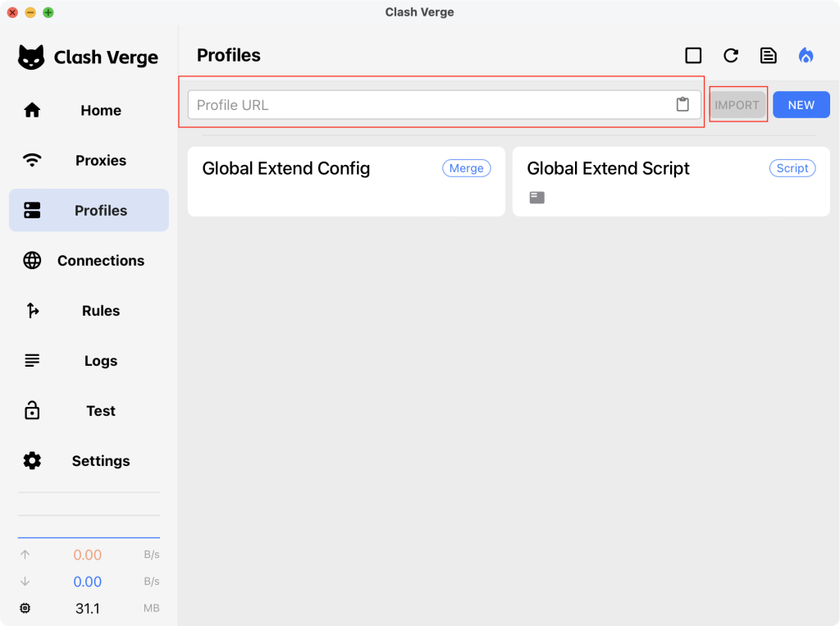
Task: Click the IMPORT button
Action: tap(737, 105)
